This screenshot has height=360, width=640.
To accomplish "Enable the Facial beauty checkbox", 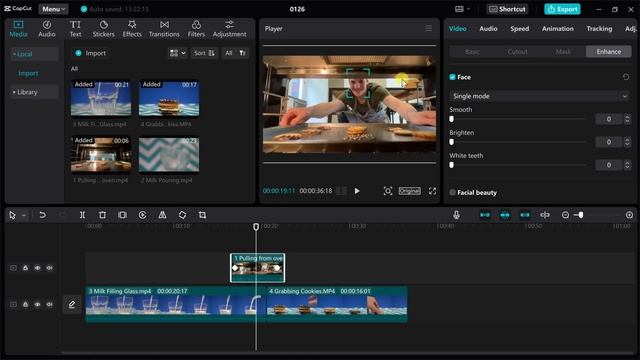I will (452, 192).
